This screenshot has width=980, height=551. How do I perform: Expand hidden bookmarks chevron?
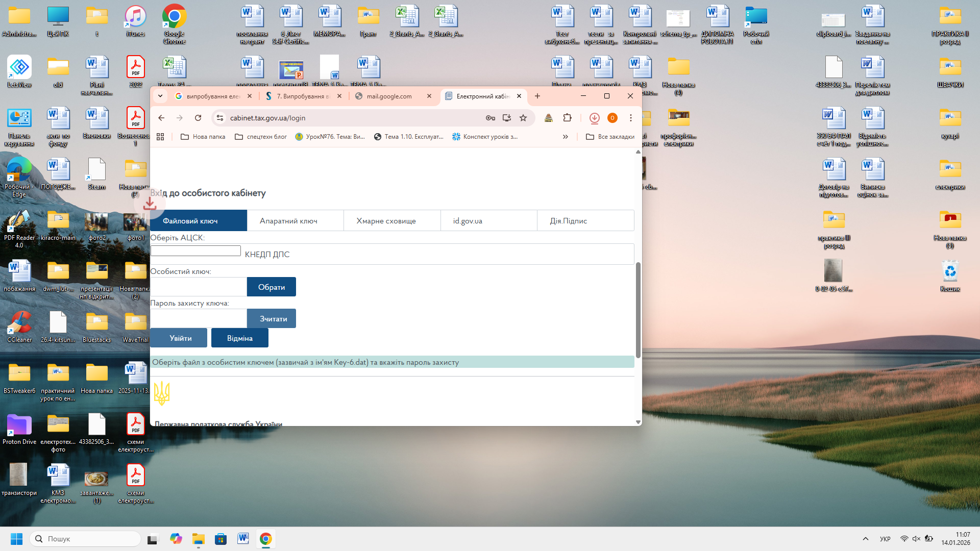click(x=565, y=137)
